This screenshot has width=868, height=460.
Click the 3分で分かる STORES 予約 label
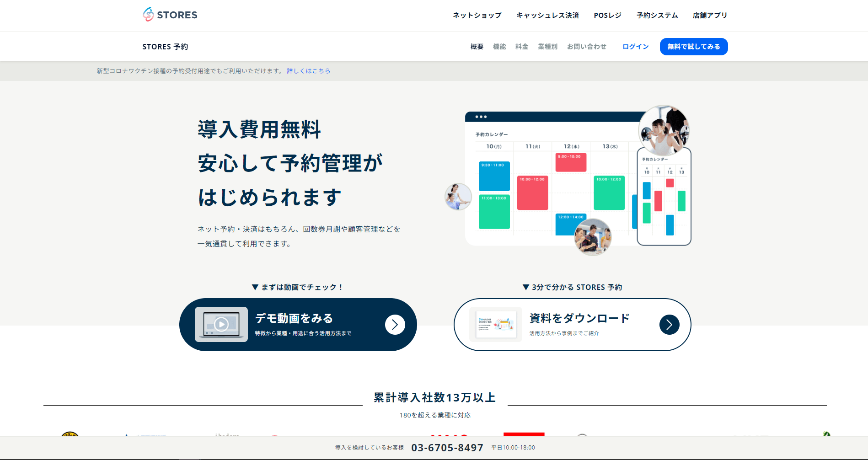tap(572, 287)
